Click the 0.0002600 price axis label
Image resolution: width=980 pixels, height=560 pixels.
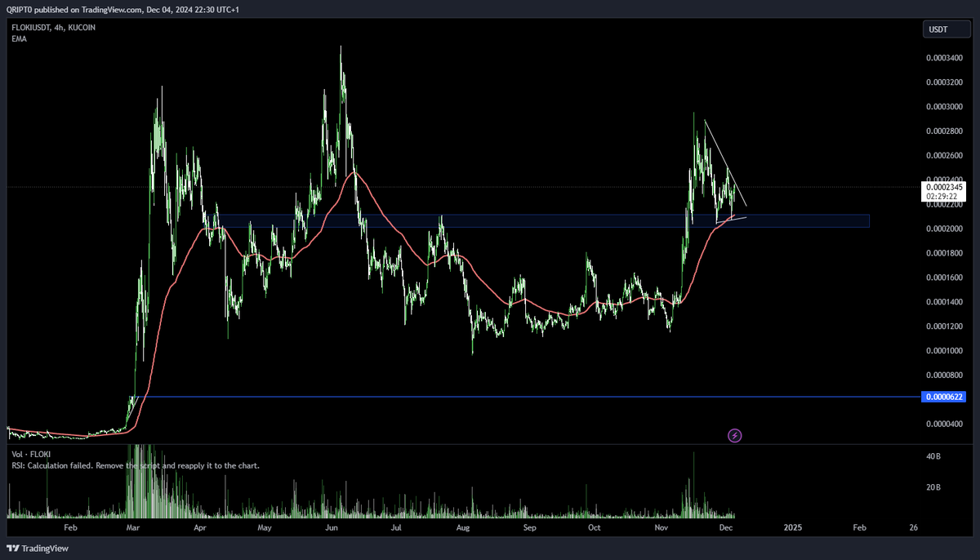[x=944, y=156]
